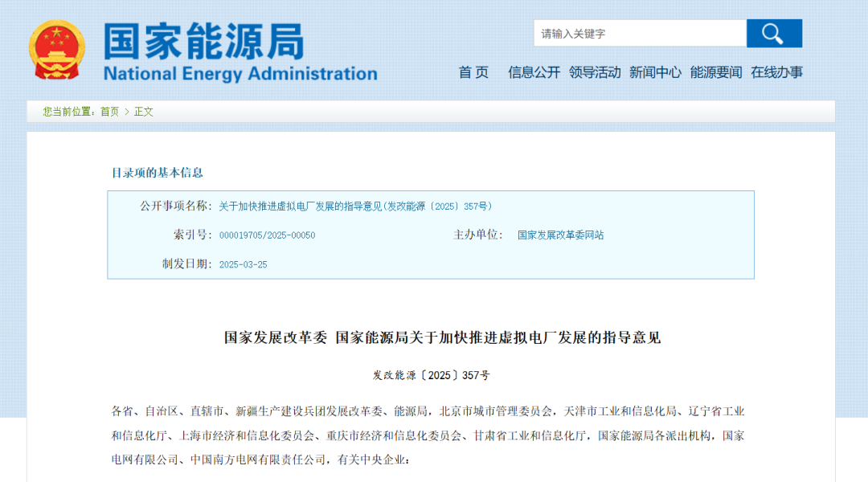Click the issue date 2025-03-25
The width and height of the screenshot is (868, 482).
243,264
